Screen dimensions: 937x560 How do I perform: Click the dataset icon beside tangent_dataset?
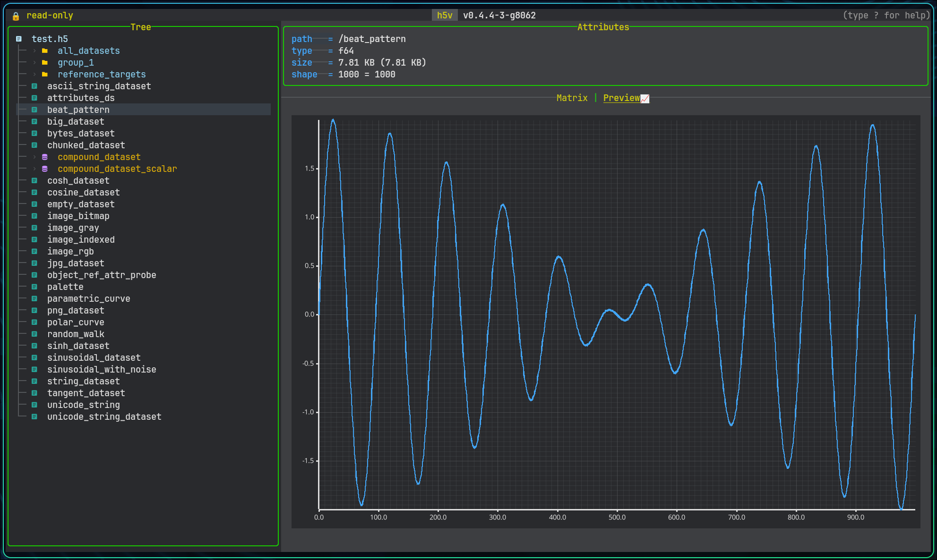34,393
